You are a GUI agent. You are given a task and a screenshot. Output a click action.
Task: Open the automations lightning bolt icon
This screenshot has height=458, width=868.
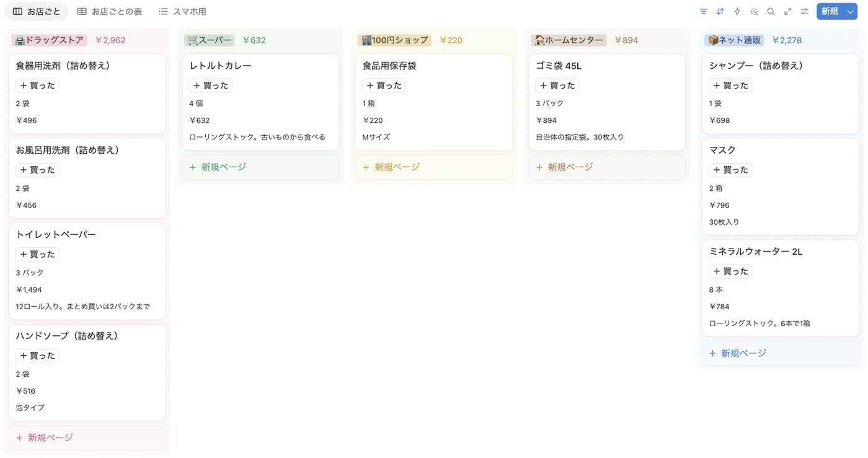[737, 11]
